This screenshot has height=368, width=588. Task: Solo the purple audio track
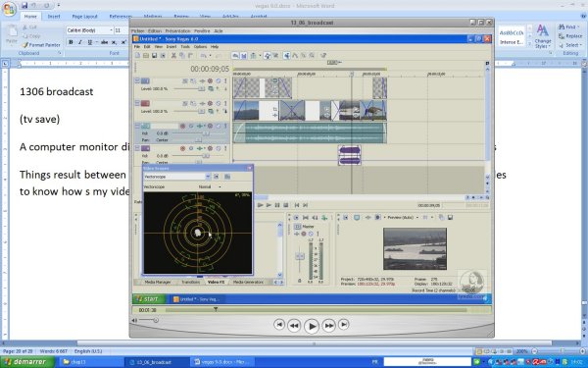(225, 148)
